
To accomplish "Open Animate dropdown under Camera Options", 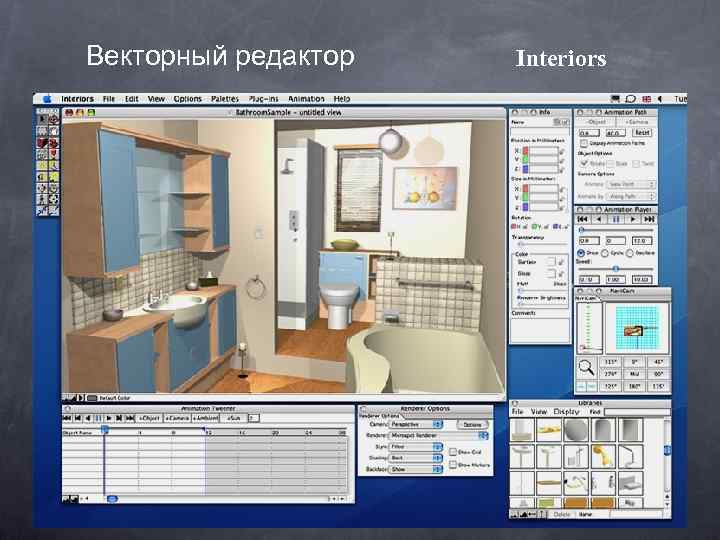I will point(631,184).
